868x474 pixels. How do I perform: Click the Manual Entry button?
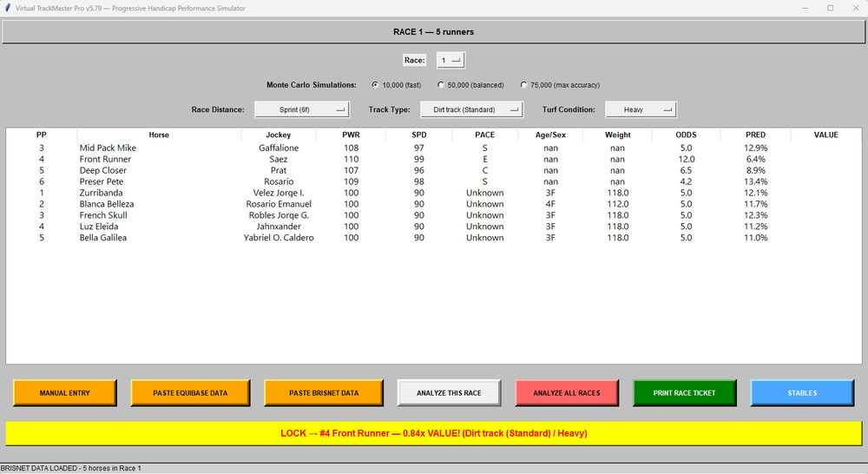pyautogui.click(x=64, y=392)
